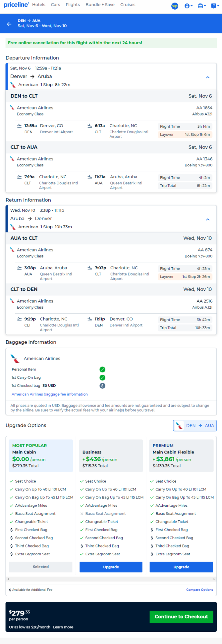The height and width of the screenshot is (644, 222).
Task: Select the DEN to AUA upgrade tab
Action: [195, 426]
